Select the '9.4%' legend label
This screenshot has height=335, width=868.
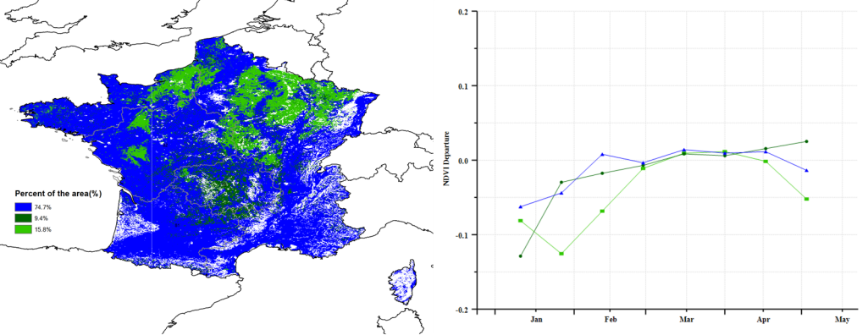(x=41, y=217)
